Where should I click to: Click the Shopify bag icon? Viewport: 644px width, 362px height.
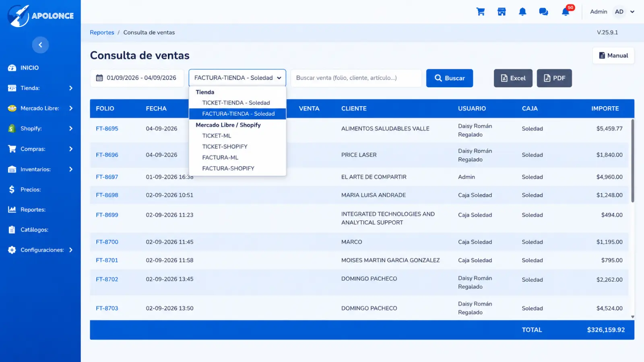[12, 128]
